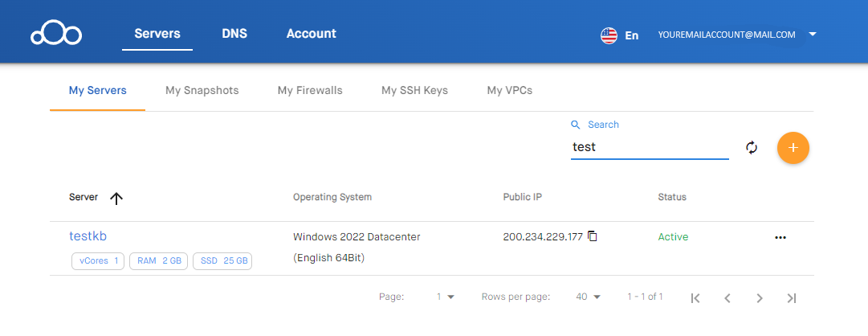Focus the search field containing test
This screenshot has width=868, height=336.
tap(650, 147)
